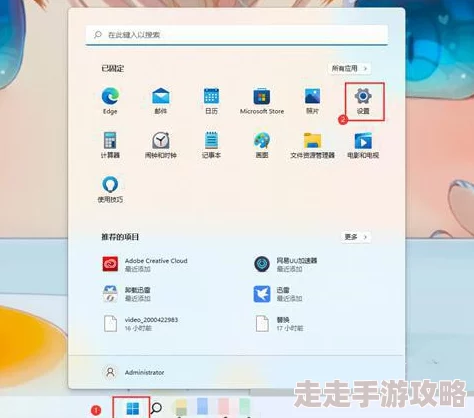Launch the 计算器 calculator
474x418 pixels.
coord(110,145)
